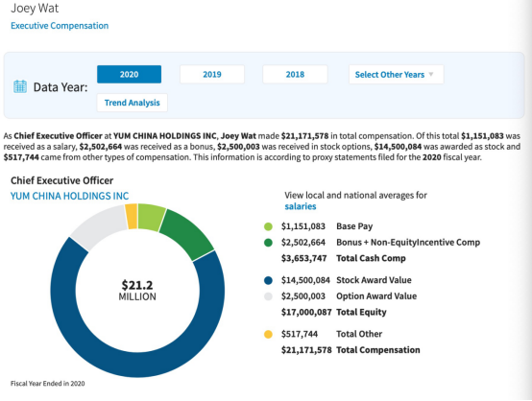Switch to the 2019 data year
The height and width of the screenshot is (401, 532).
click(x=212, y=74)
